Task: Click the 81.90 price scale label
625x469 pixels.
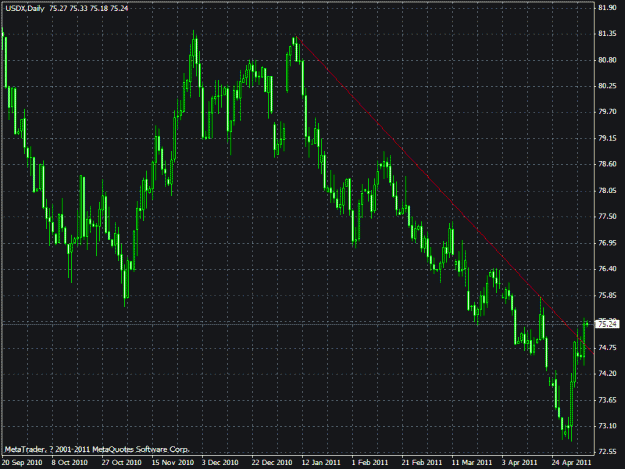Action: coord(607,8)
